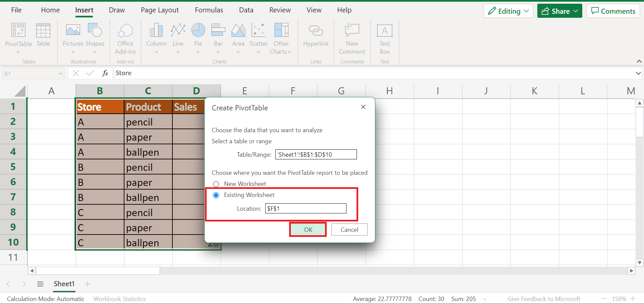Select the New Worksheet radio button
Image resolution: width=644 pixels, height=304 pixels.
point(216,184)
